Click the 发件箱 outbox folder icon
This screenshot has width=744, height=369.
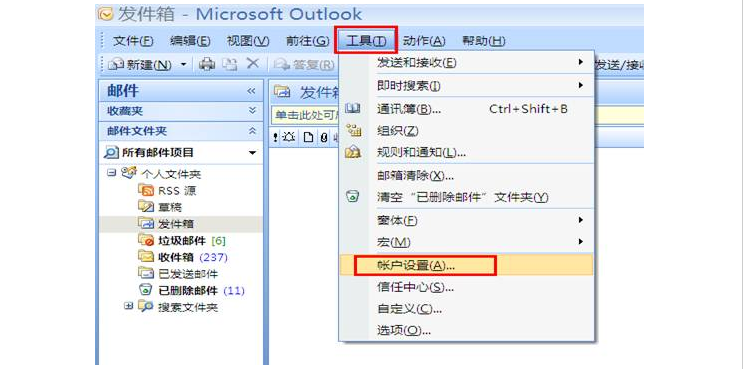click(x=146, y=223)
